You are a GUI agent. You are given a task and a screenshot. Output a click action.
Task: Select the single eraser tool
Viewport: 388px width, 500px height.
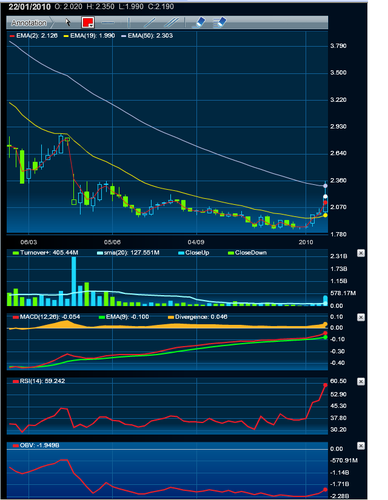200,23
